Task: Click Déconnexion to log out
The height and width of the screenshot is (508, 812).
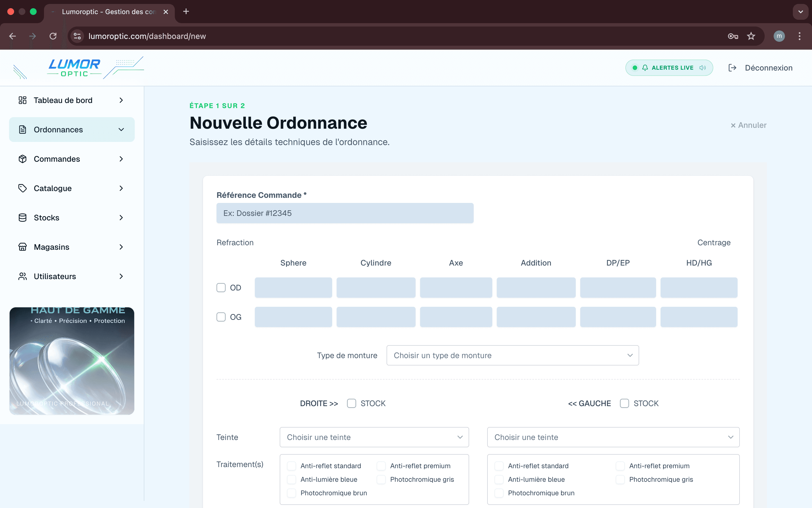Action: [760, 68]
